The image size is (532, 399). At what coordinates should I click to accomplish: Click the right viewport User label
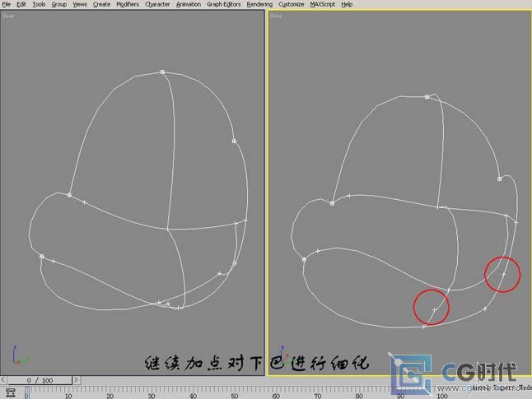click(276, 15)
